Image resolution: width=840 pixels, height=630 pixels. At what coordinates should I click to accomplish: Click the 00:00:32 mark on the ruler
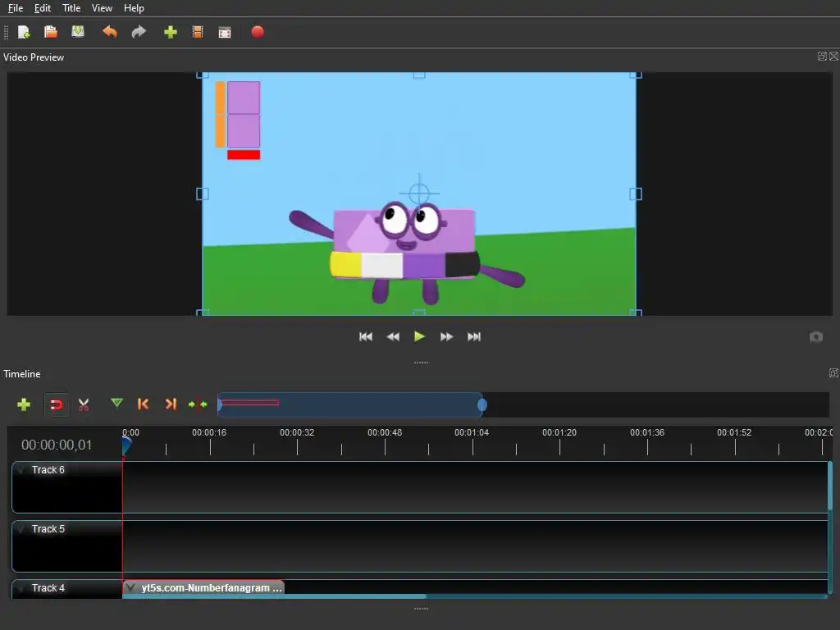pyautogui.click(x=297, y=432)
